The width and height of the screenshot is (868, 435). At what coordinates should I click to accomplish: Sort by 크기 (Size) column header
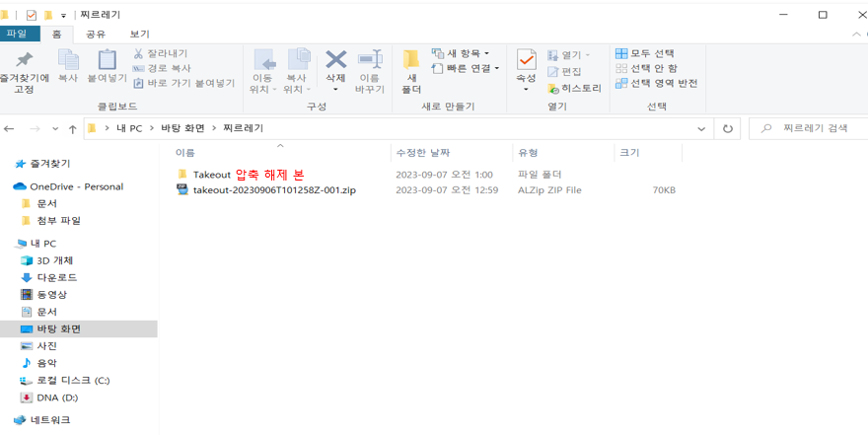pyautogui.click(x=630, y=153)
